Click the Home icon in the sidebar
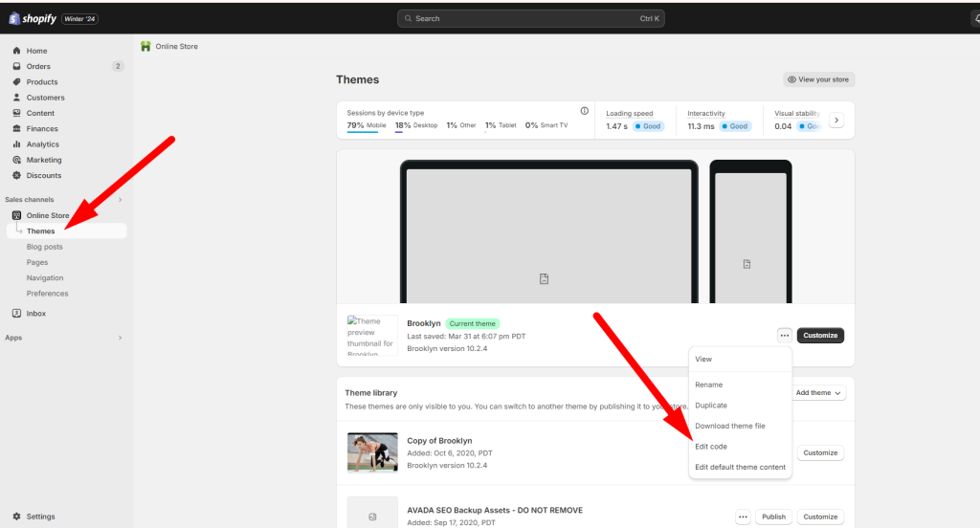Image resolution: width=980 pixels, height=528 pixels. pos(17,51)
